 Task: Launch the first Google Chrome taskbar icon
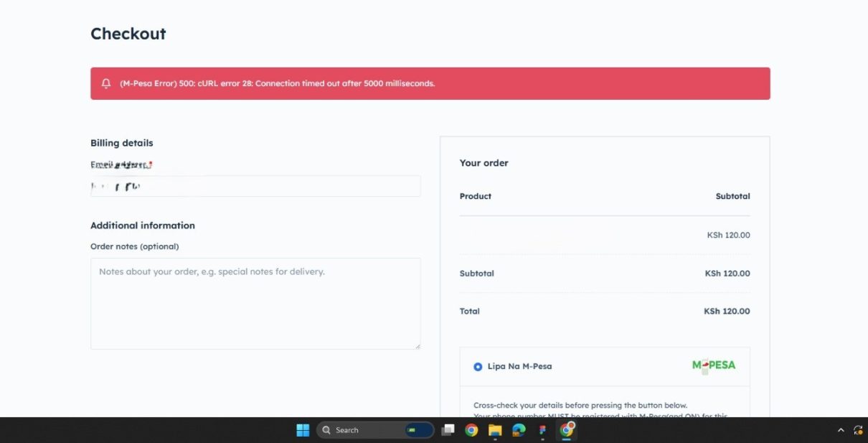point(471,430)
